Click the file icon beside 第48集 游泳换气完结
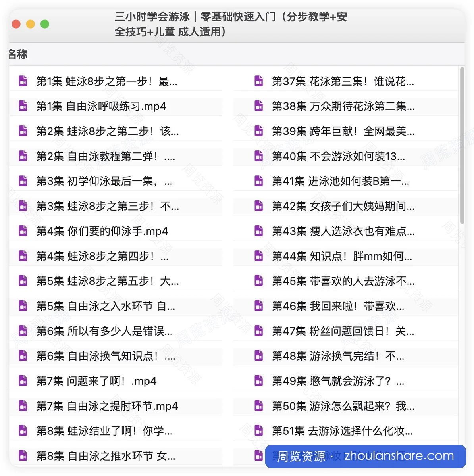This screenshot has height=476, width=474. click(259, 356)
